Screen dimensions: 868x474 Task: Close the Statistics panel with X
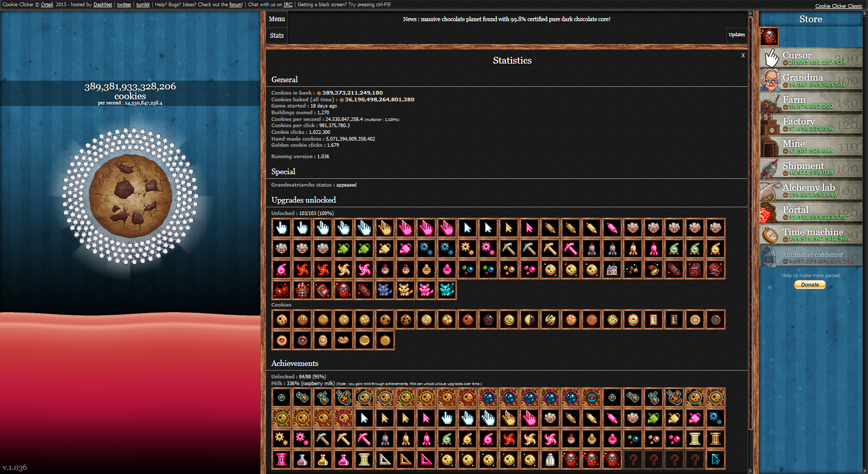click(743, 55)
